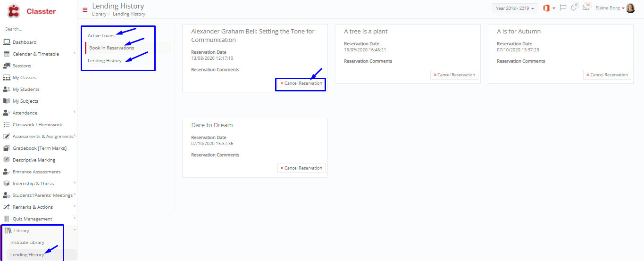Click the Classter logo icon
Viewport: 644px width, 261px height.
[14, 11]
